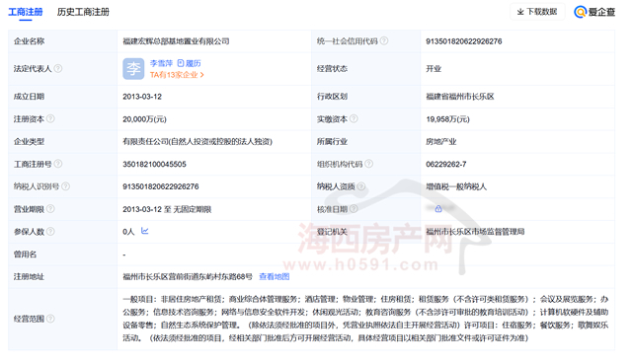Click paid-in capital 19,958万(元)
Viewport: 632px width, 364px height.
(447, 119)
